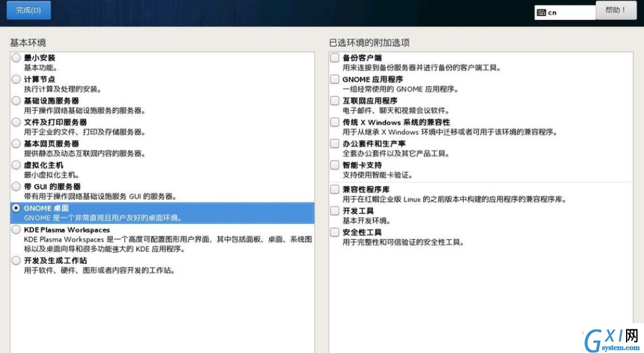The image size is (644, 353).
Task: Click the description 用于企业的文件、打印及存储服务器。
Action: (85, 132)
